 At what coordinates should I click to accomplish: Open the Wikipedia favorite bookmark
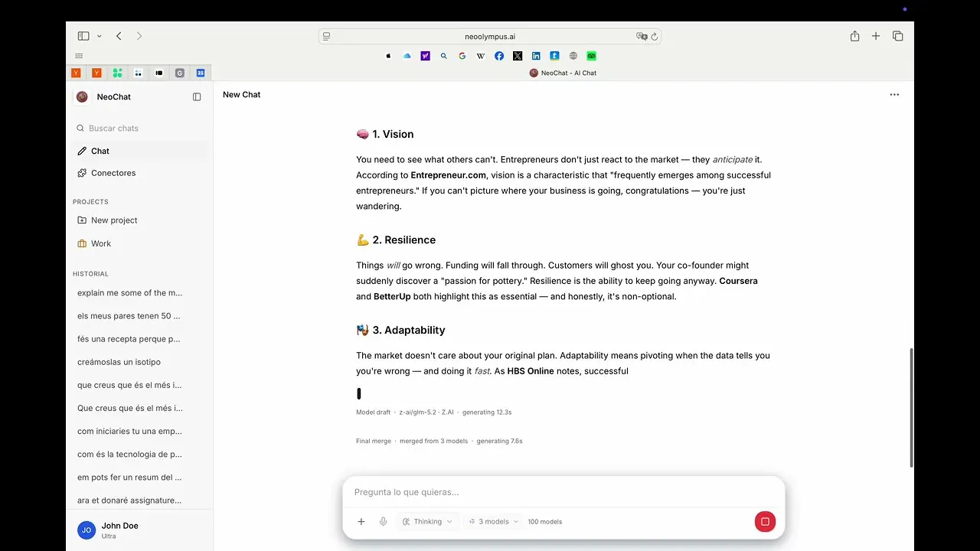481,56
